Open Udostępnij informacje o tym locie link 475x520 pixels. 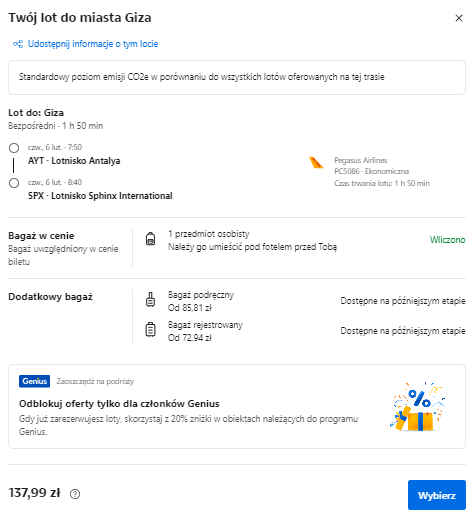coord(93,44)
